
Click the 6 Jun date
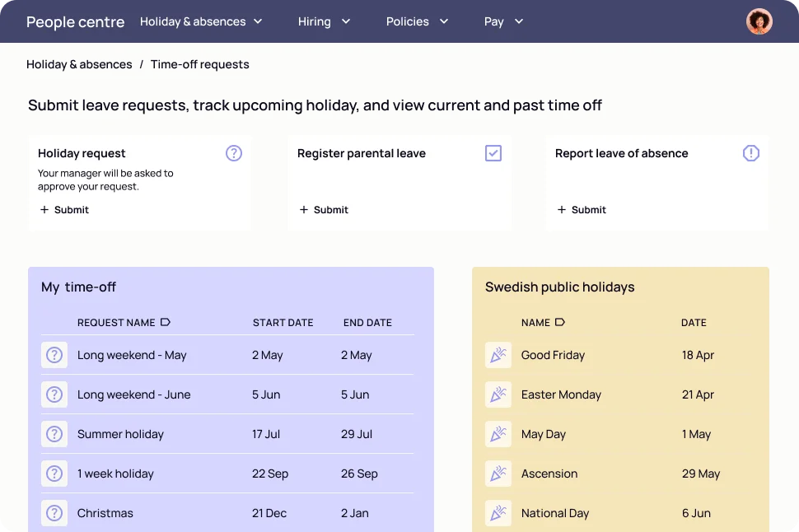click(x=697, y=513)
